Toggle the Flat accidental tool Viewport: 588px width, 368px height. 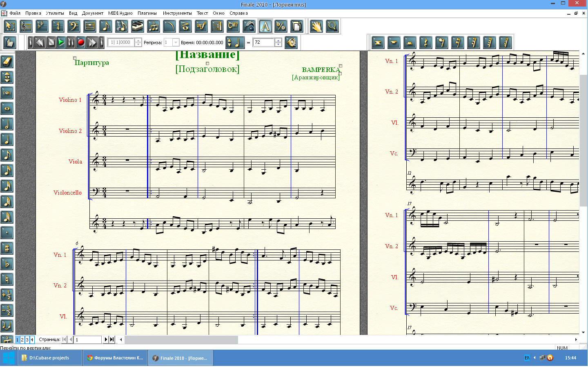click(7, 264)
